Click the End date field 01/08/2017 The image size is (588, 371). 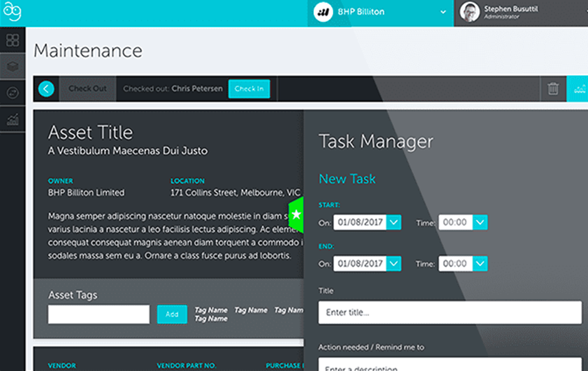point(360,264)
